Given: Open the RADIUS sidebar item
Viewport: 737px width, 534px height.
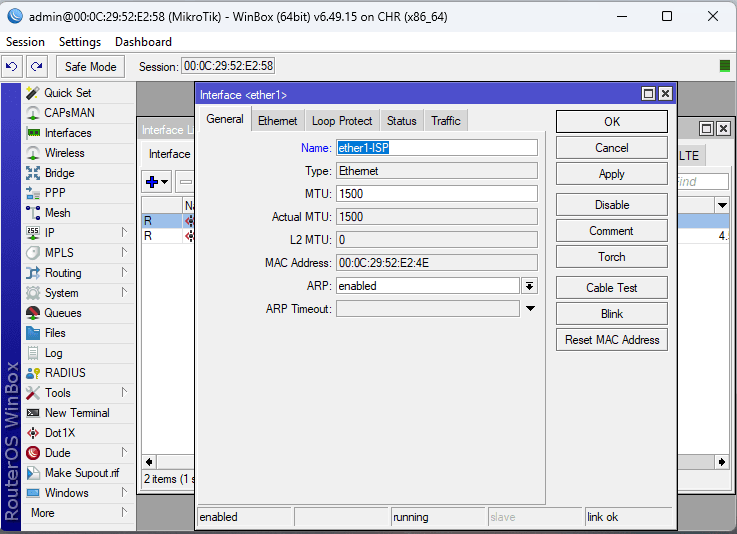Looking at the screenshot, I should (65, 373).
